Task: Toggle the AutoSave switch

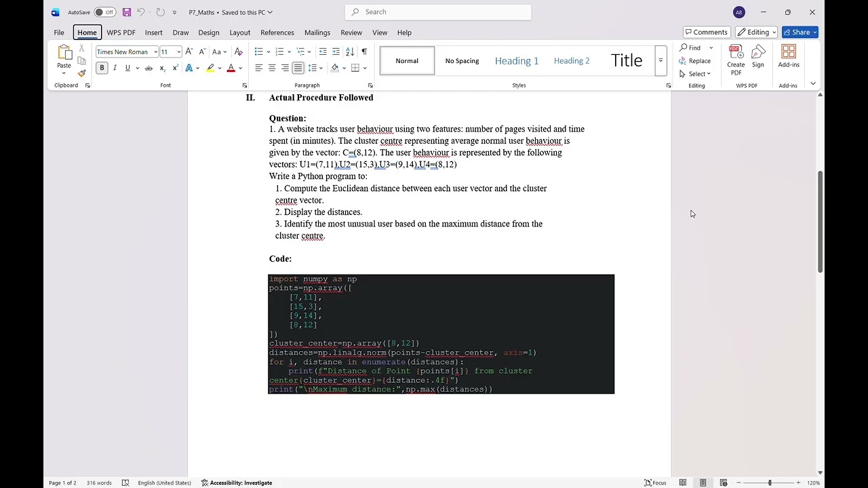Action: (x=104, y=12)
